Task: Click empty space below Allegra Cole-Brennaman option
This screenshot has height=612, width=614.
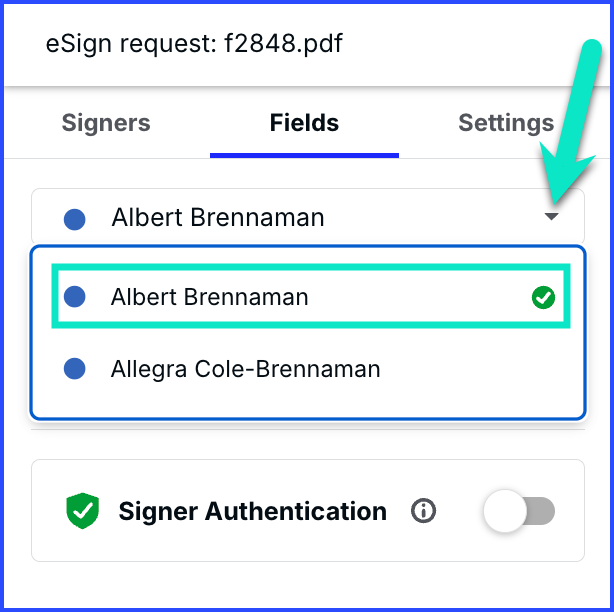Action: click(308, 407)
